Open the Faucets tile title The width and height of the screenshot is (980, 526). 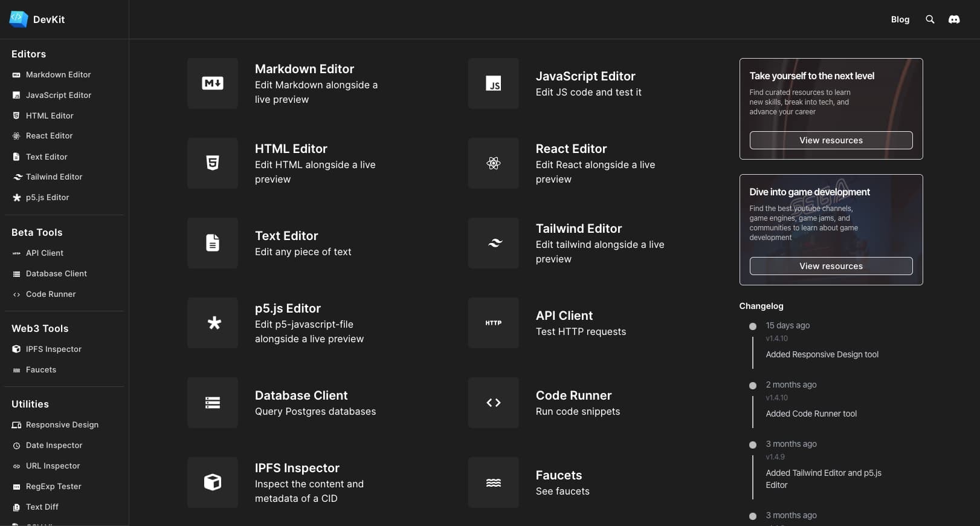point(558,475)
